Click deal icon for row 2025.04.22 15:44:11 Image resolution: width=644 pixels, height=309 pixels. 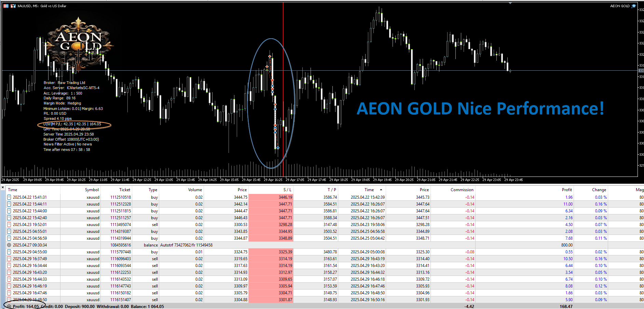point(9,204)
